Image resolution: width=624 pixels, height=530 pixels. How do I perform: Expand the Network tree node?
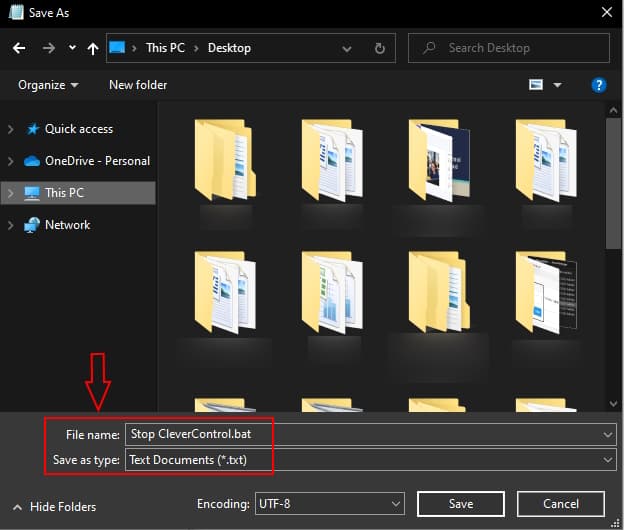click(x=11, y=225)
